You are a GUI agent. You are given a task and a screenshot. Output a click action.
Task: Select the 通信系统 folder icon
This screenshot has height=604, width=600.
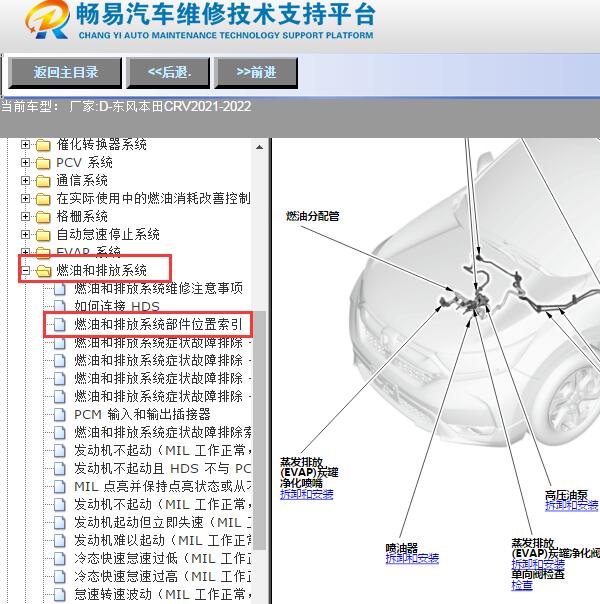point(43,181)
